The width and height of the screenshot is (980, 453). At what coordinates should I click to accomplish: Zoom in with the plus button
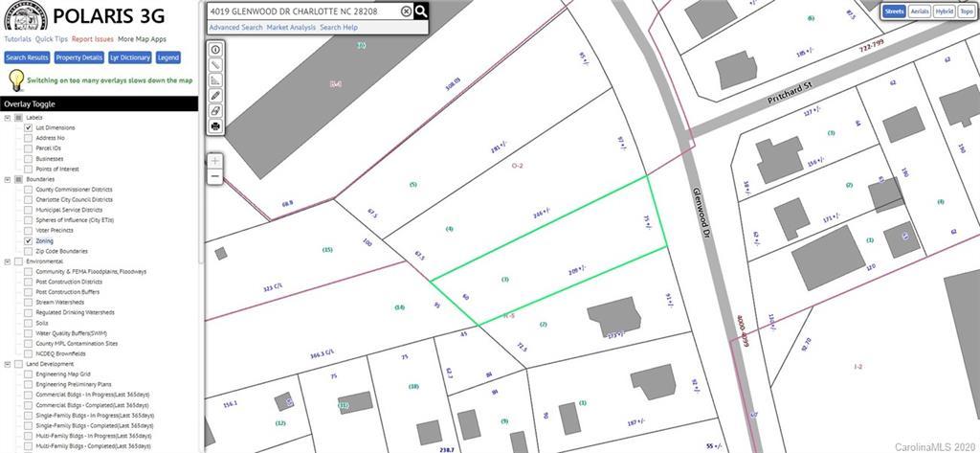point(215,161)
